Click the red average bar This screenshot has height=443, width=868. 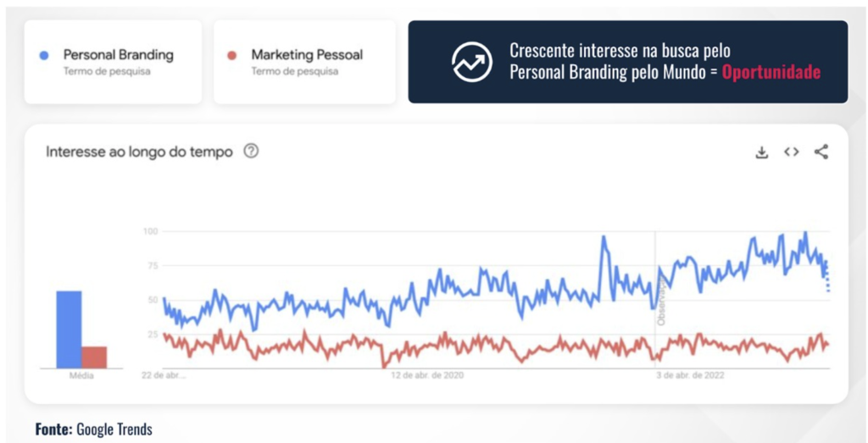94,357
